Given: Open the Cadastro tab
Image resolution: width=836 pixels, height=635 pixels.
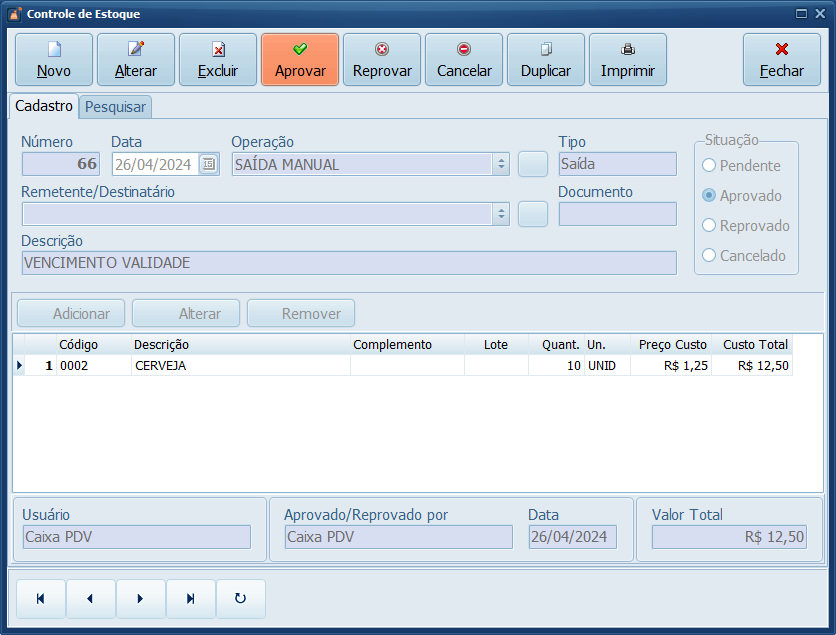Looking at the screenshot, I should coord(44,106).
